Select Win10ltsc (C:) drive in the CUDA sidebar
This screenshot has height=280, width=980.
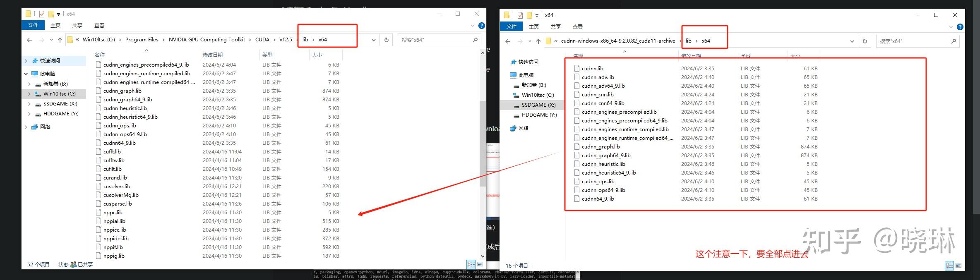point(59,94)
